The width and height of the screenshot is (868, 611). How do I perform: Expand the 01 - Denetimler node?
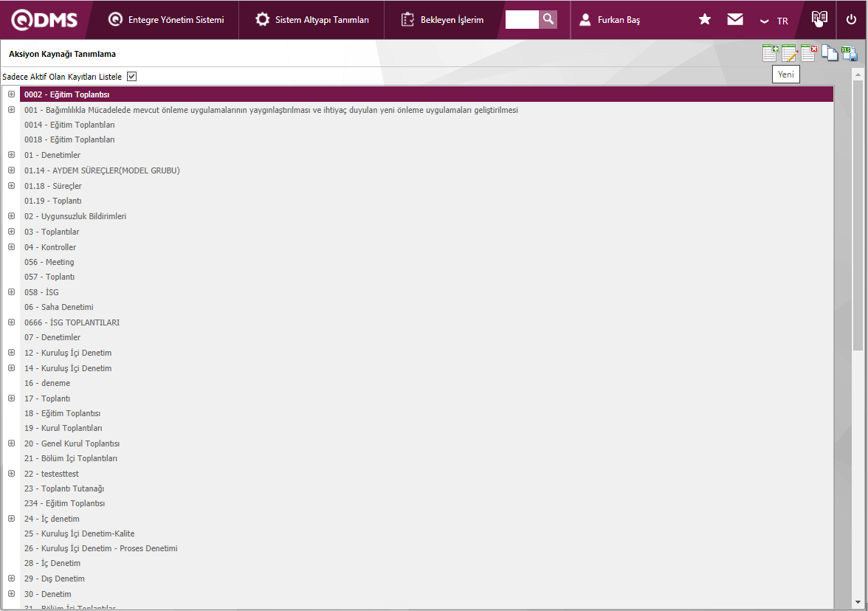(11, 154)
